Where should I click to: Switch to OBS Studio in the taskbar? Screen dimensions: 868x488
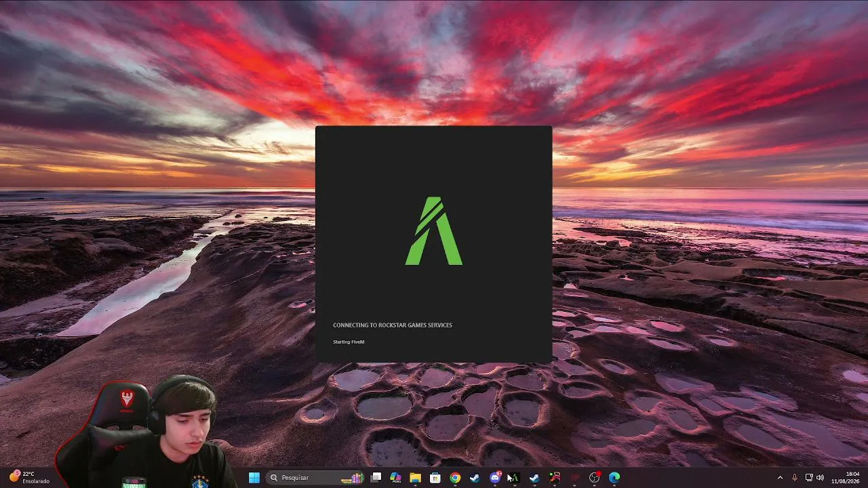point(595,478)
